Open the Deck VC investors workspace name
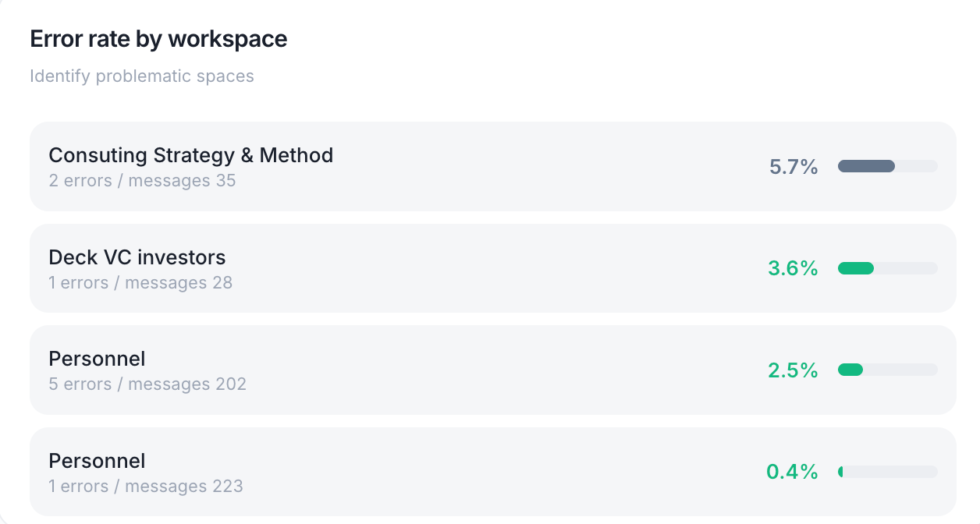This screenshot has height=524, width=980. [x=137, y=257]
